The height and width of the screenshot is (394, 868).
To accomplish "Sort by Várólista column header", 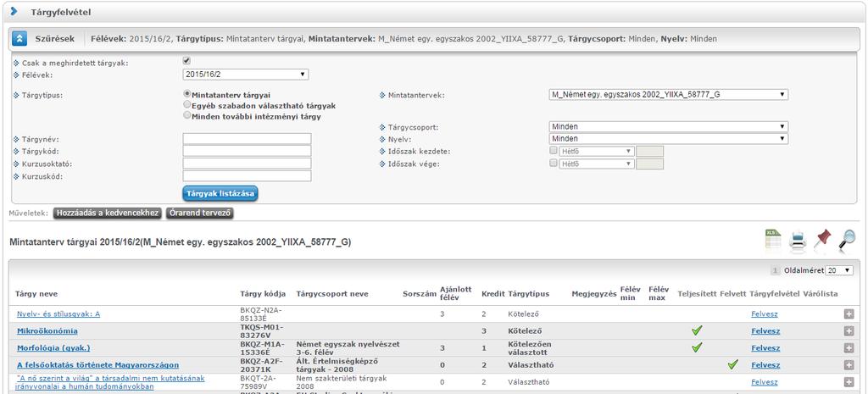I will click(821, 294).
